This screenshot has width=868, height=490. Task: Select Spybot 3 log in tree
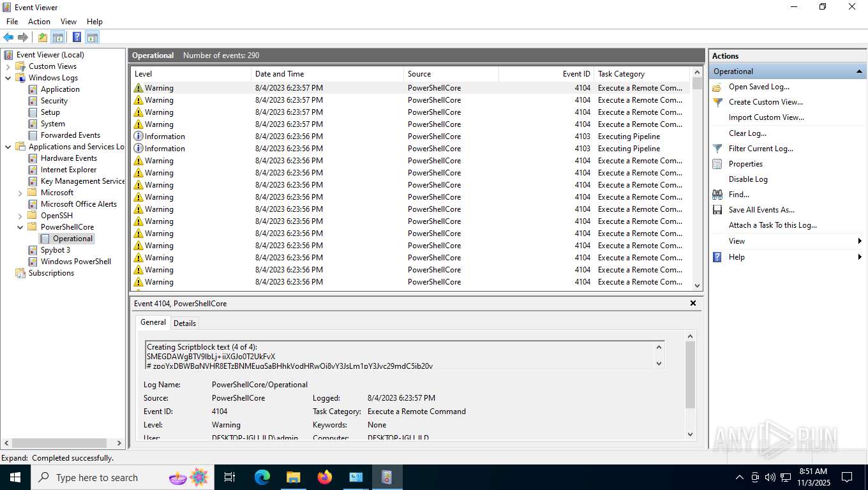pyautogui.click(x=56, y=250)
